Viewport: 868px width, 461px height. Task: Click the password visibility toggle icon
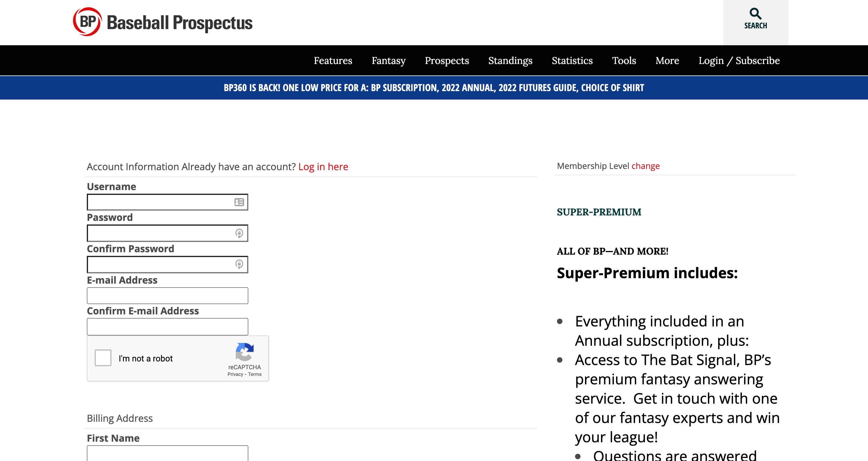[x=240, y=233]
